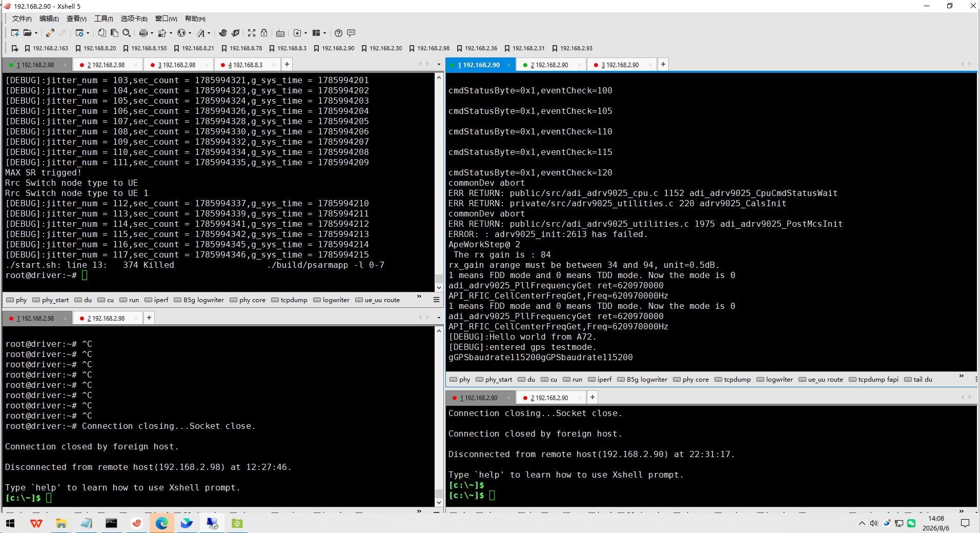The image size is (980, 533).
Task: Open Microsoft Edge from the taskbar
Action: pos(162,523)
